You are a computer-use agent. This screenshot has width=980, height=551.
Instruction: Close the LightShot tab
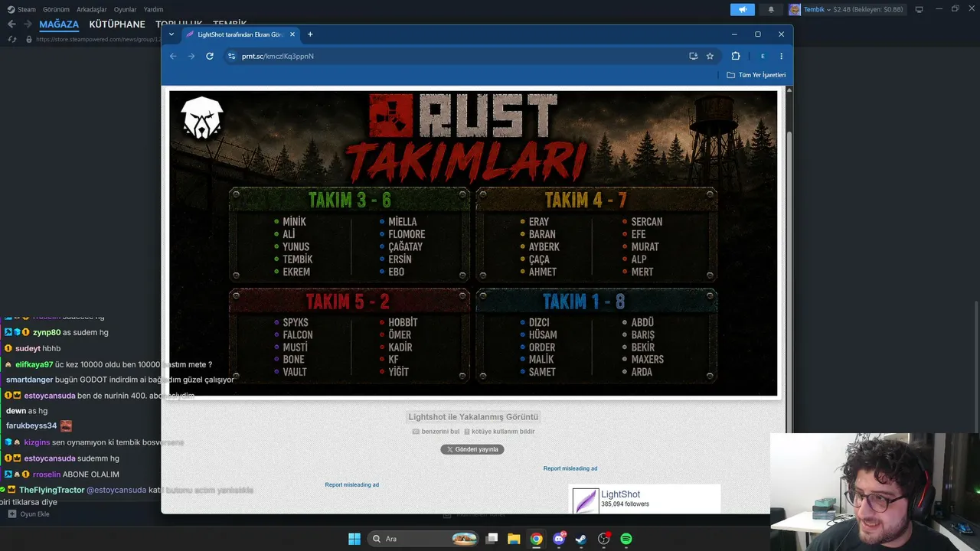[292, 34]
